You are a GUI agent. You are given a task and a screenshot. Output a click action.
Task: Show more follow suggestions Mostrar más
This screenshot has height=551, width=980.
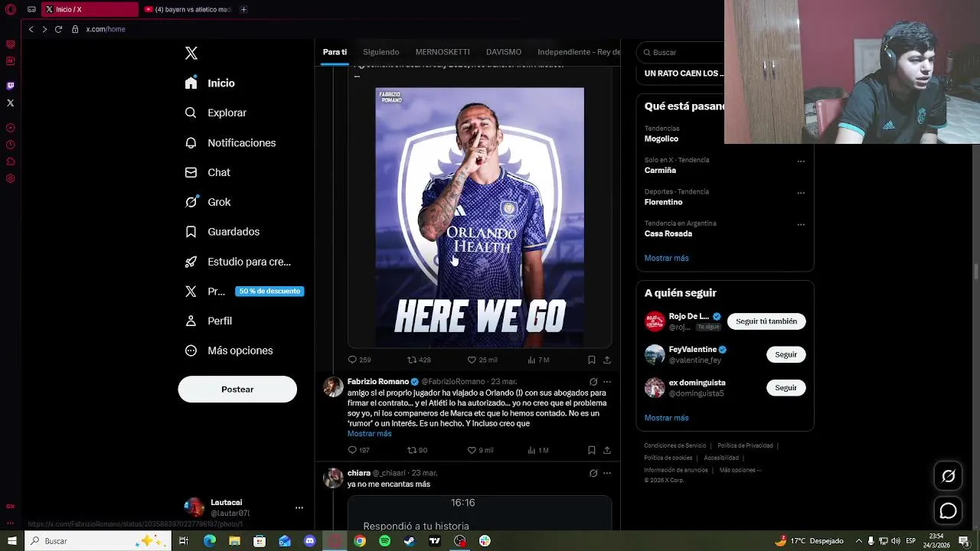point(666,418)
